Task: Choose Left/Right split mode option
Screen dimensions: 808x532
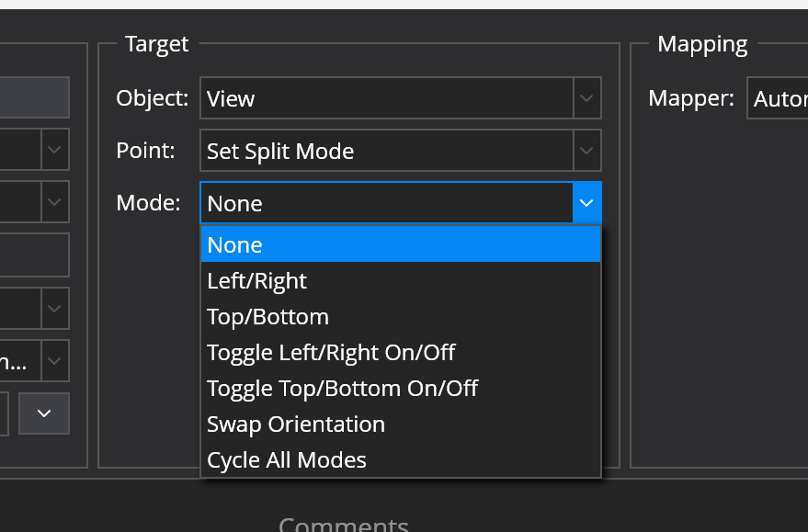Action: click(x=400, y=280)
